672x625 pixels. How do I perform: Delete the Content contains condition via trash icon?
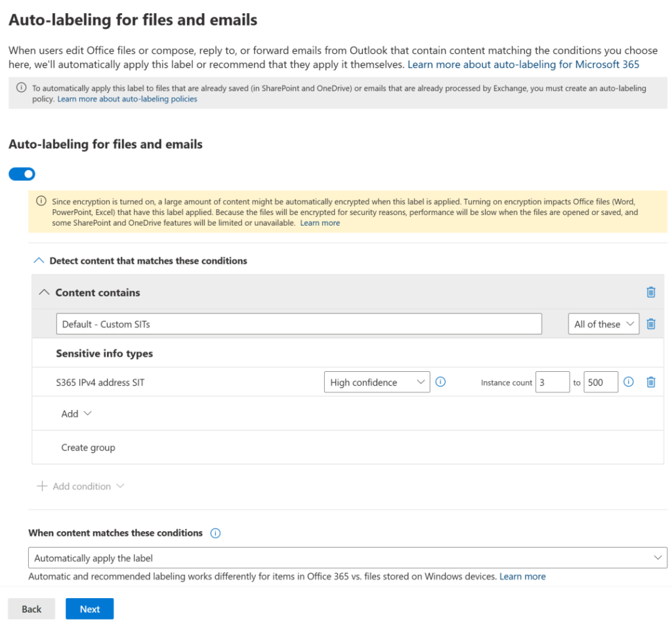pos(650,292)
